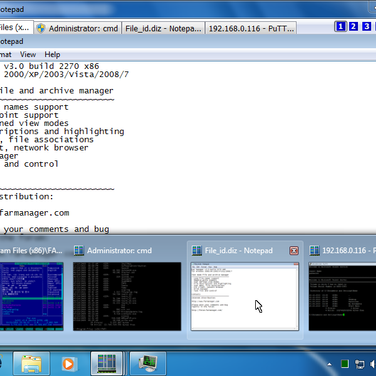Pick the File_id.diz - Notepad preview thumbnail
The height and width of the screenshot is (376, 376).
[245, 296]
